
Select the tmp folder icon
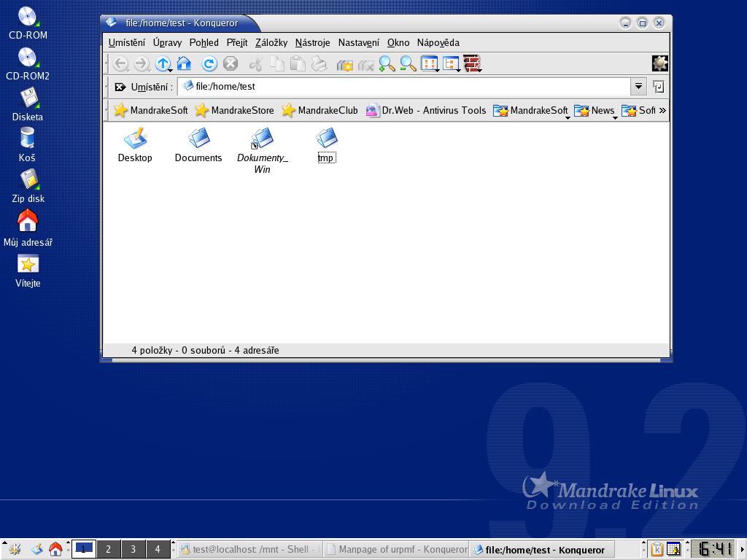[326, 145]
